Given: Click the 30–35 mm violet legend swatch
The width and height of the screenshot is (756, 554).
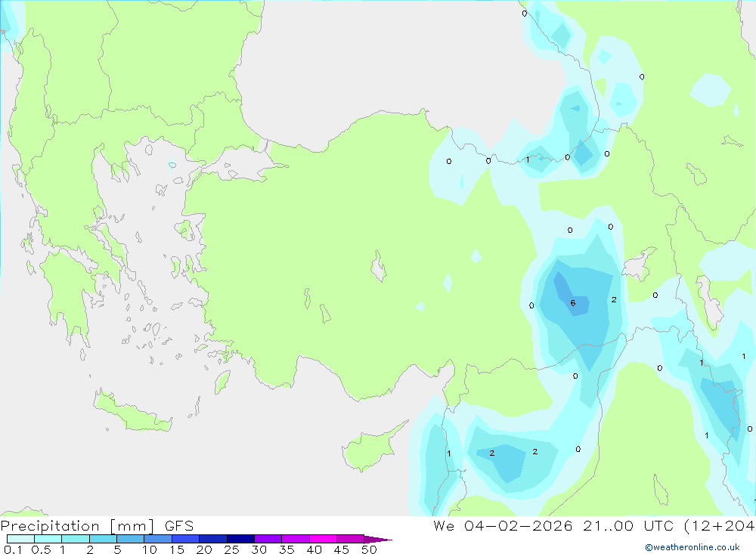Looking at the screenshot, I should 268,539.
